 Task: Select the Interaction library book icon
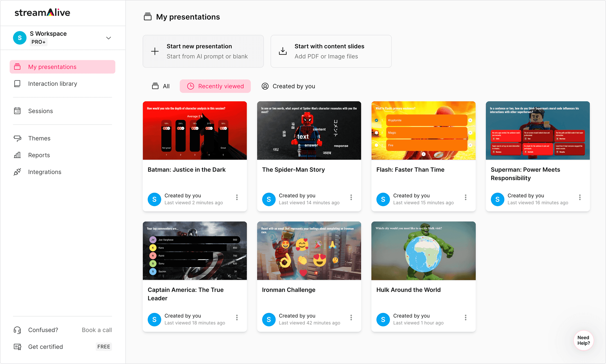pos(17,84)
